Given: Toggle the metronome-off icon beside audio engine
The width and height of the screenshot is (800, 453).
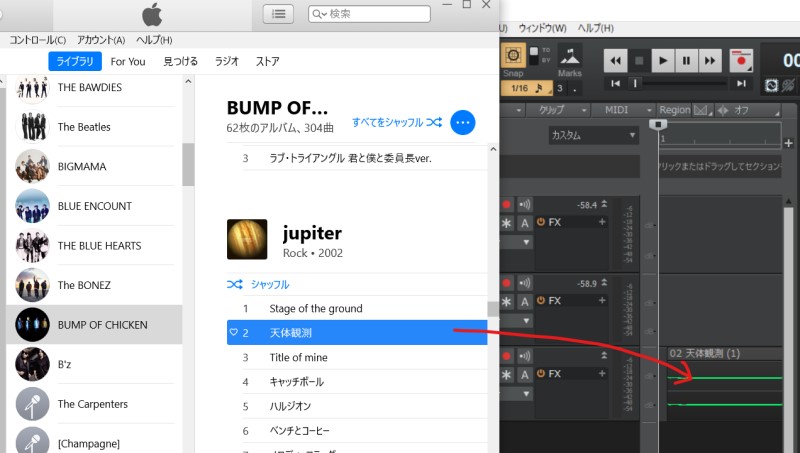Looking at the screenshot, I should pos(789,85).
